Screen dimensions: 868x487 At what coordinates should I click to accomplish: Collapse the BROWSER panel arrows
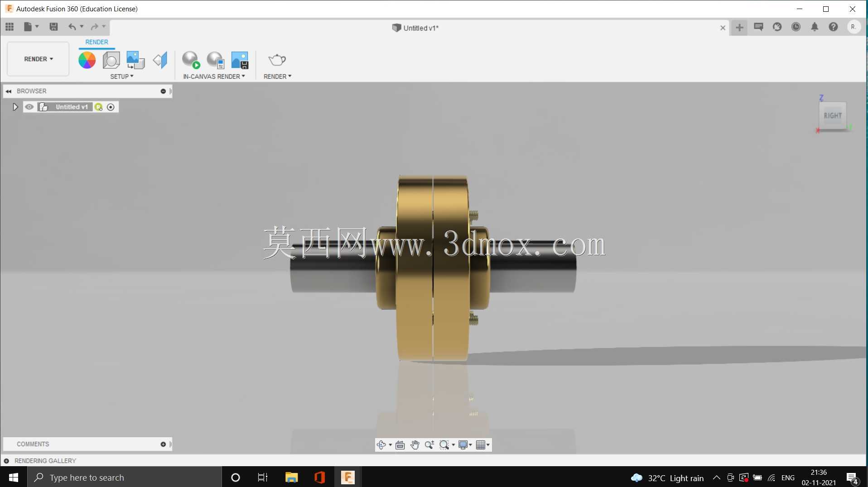[9, 91]
